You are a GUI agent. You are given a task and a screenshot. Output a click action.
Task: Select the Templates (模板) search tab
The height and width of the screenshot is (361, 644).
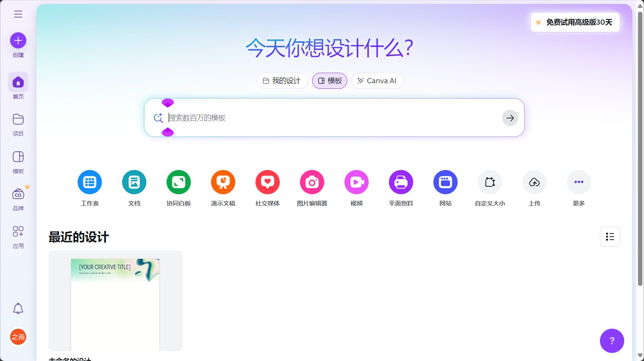coord(330,81)
